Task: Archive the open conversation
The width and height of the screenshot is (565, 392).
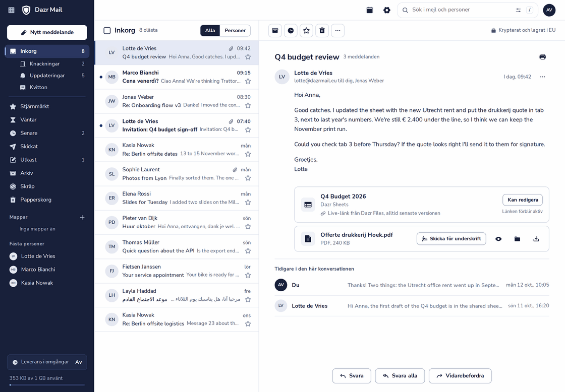Action: click(x=275, y=31)
